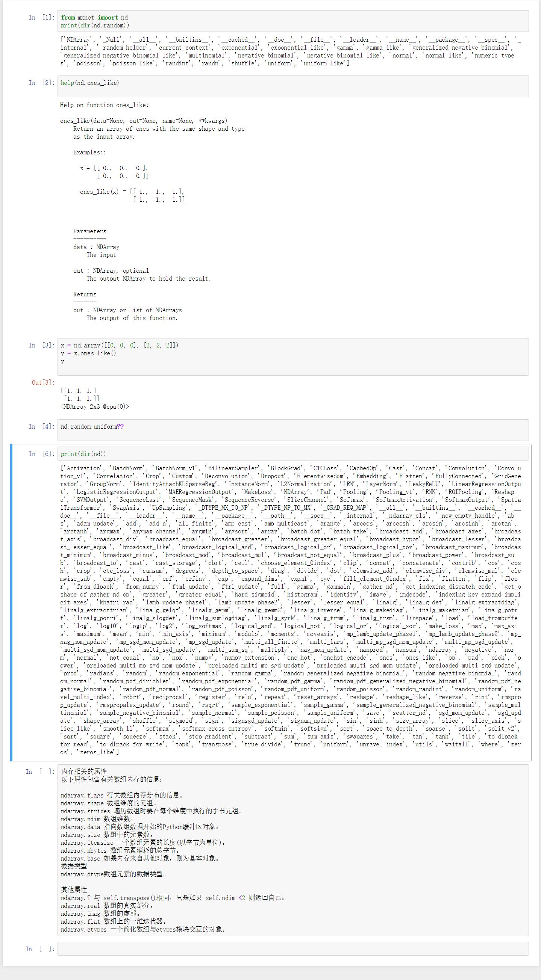Click the empty last code cell
Image resolution: width=541 pixels, height=980 pixels.
pyautogui.click(x=293, y=949)
